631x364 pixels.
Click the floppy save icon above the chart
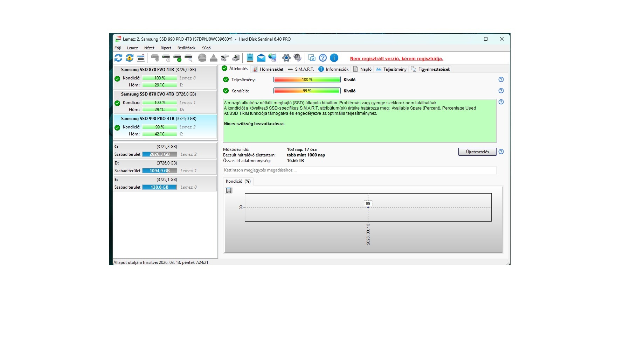pos(229,190)
